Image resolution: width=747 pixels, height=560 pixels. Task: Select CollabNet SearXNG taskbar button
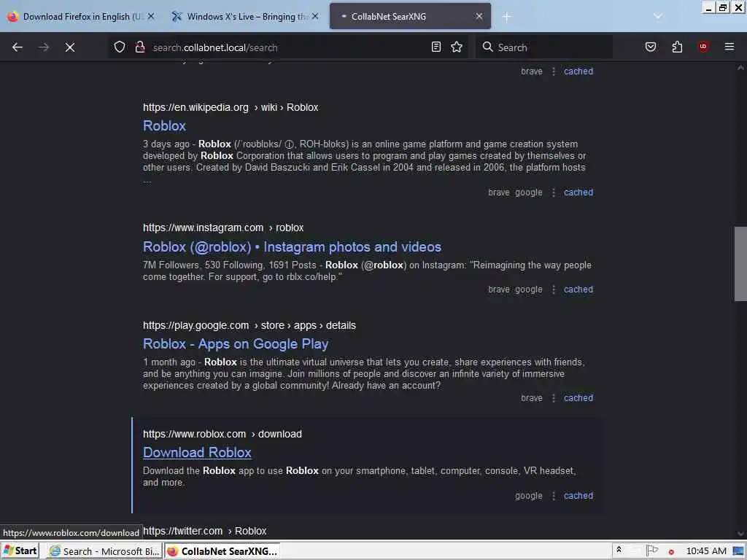[222, 551]
